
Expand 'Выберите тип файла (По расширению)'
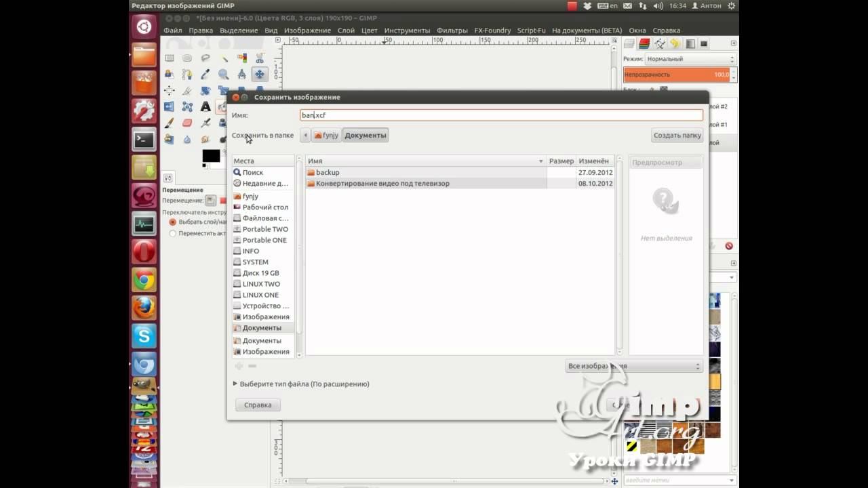[x=301, y=384]
